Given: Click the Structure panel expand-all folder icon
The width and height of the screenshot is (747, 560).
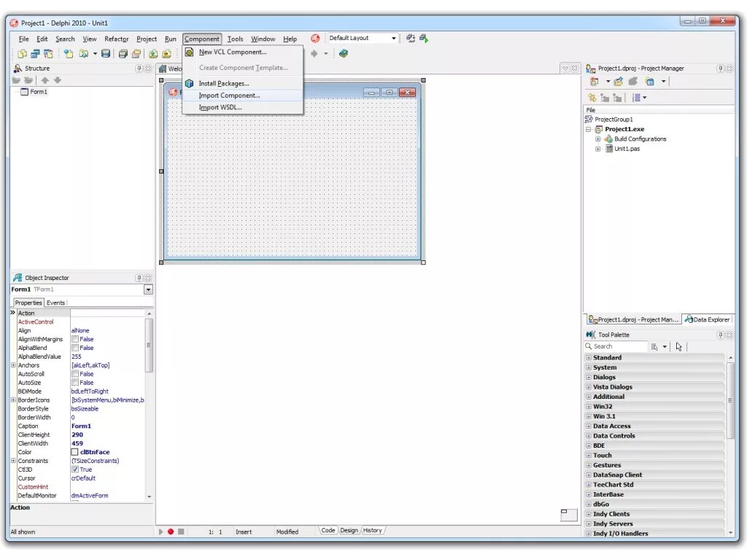Looking at the screenshot, I should pos(16,80).
